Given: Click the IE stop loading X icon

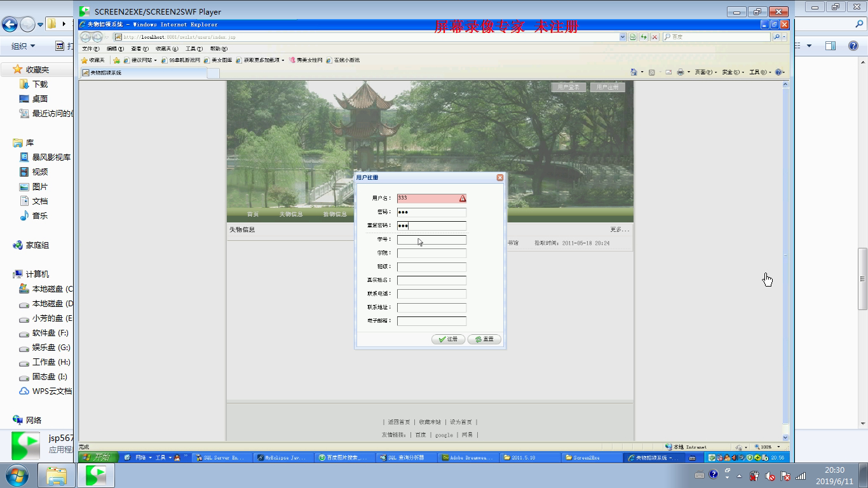Looking at the screenshot, I should click(x=654, y=37).
